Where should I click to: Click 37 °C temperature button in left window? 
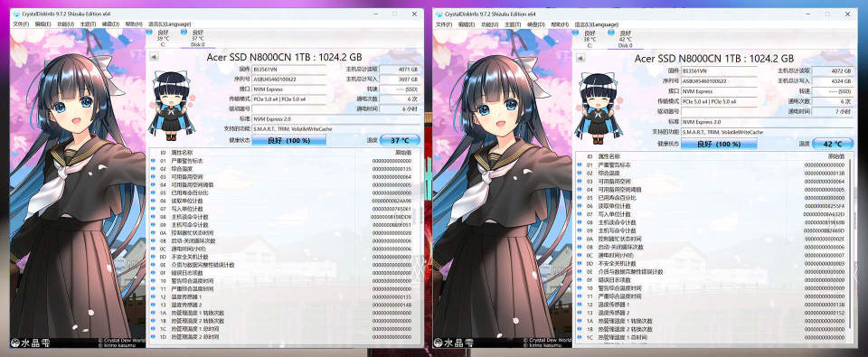point(399,141)
